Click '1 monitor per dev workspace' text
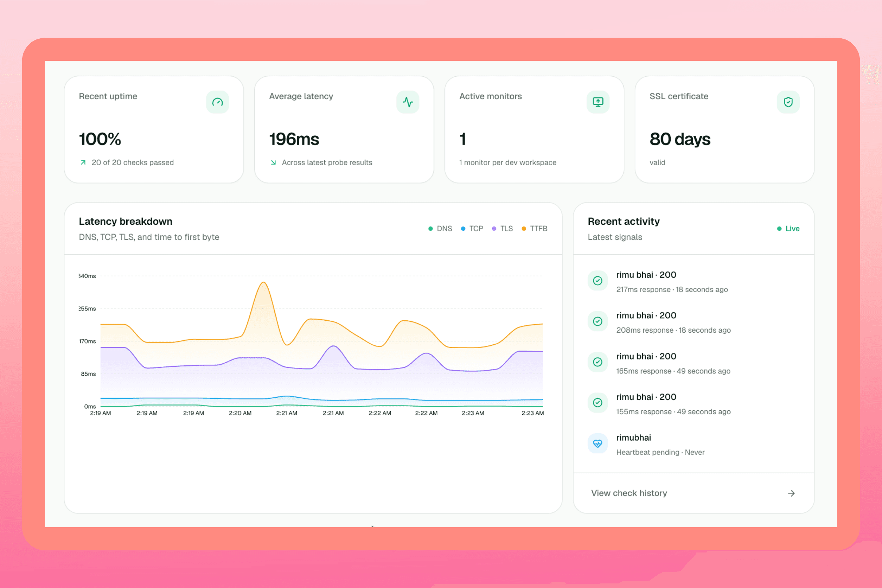882x588 pixels. (x=508, y=162)
